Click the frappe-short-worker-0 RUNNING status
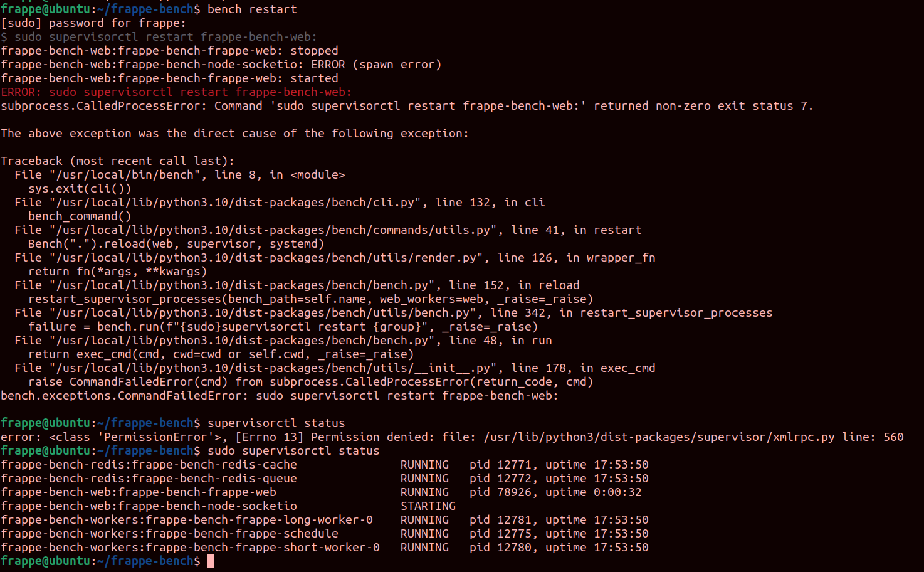Screen dimensions: 924x572 click(x=424, y=548)
